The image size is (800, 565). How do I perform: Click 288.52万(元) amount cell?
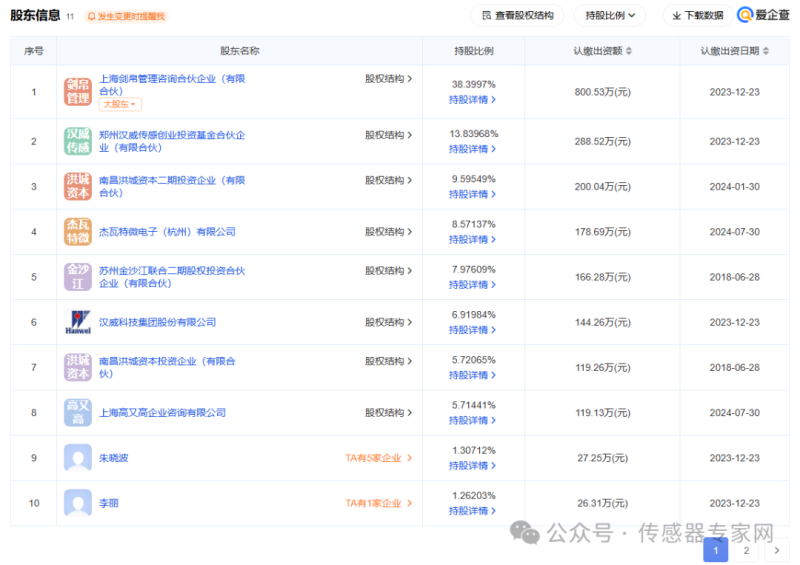(x=603, y=141)
